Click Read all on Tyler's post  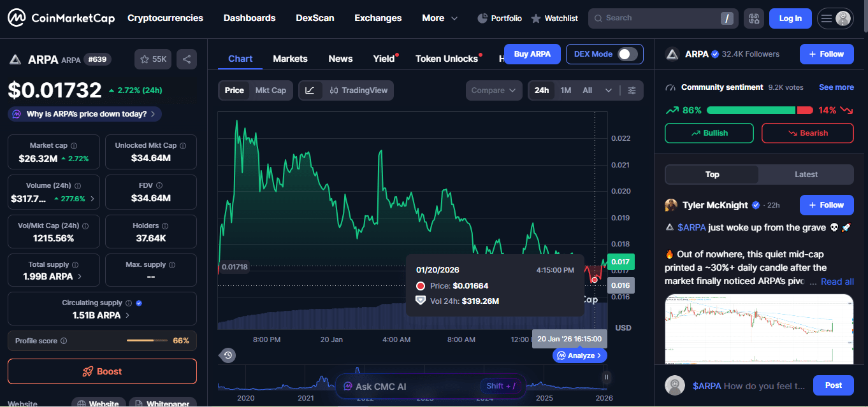pos(837,282)
